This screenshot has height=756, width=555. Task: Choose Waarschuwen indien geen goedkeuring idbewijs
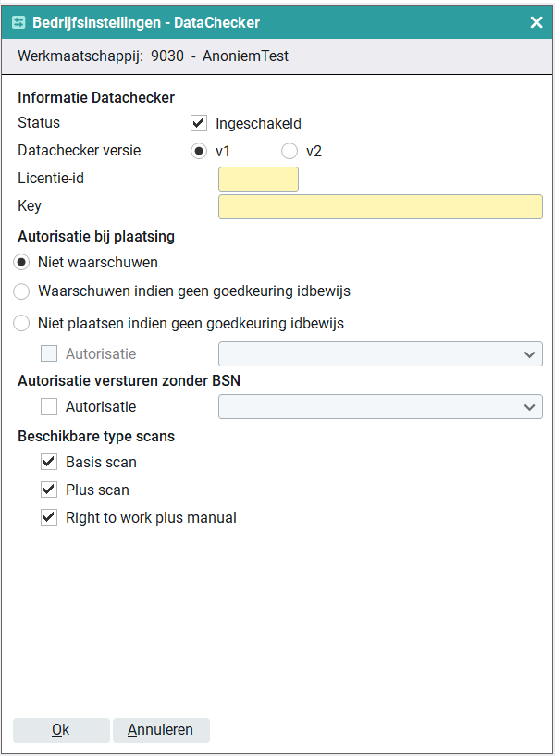pyautogui.click(x=22, y=291)
